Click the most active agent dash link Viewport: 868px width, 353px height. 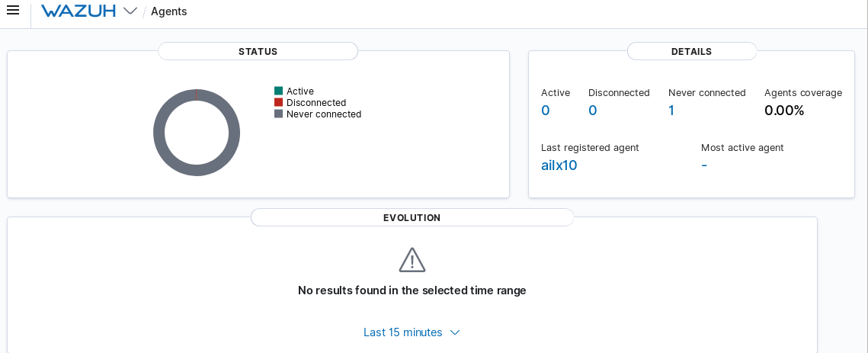(x=704, y=165)
